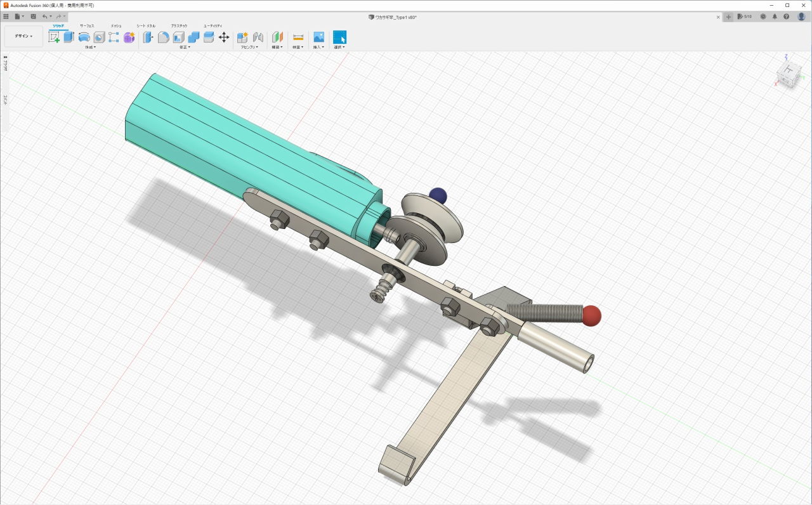Screen dimensions: 812x505
Task: Select the Revolve tool
Action: pos(84,37)
